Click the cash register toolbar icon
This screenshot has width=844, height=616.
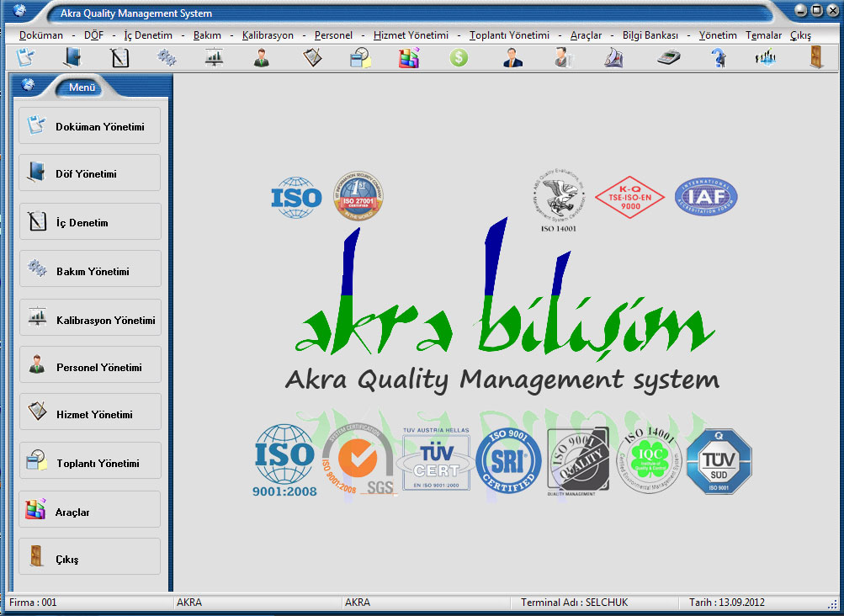(x=668, y=57)
